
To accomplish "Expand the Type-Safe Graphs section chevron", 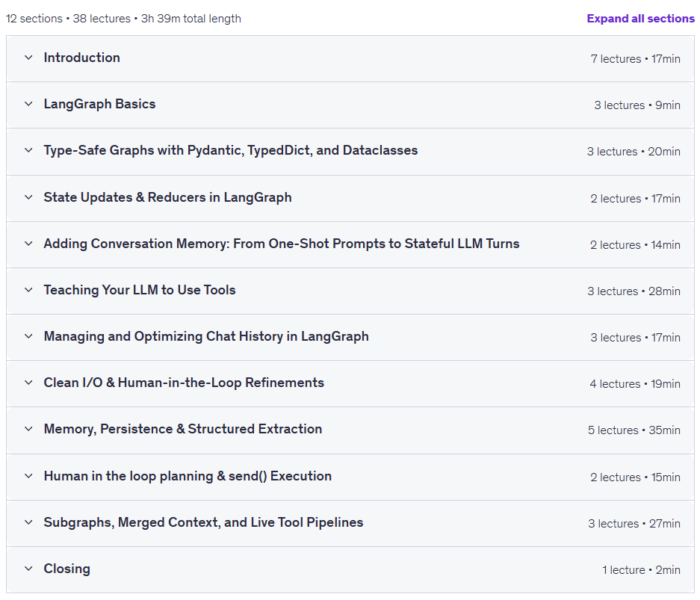I will (28, 150).
